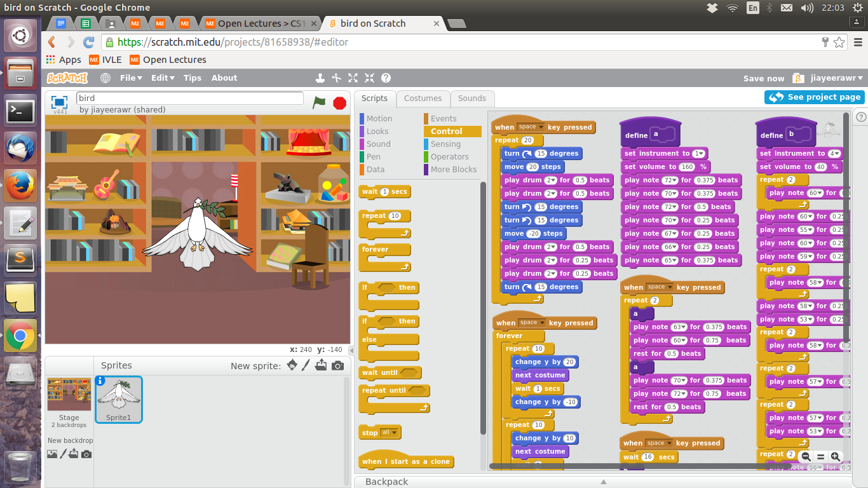Image resolution: width=868 pixels, height=488 pixels.
Task: Switch to the Sounds tab
Action: click(472, 98)
